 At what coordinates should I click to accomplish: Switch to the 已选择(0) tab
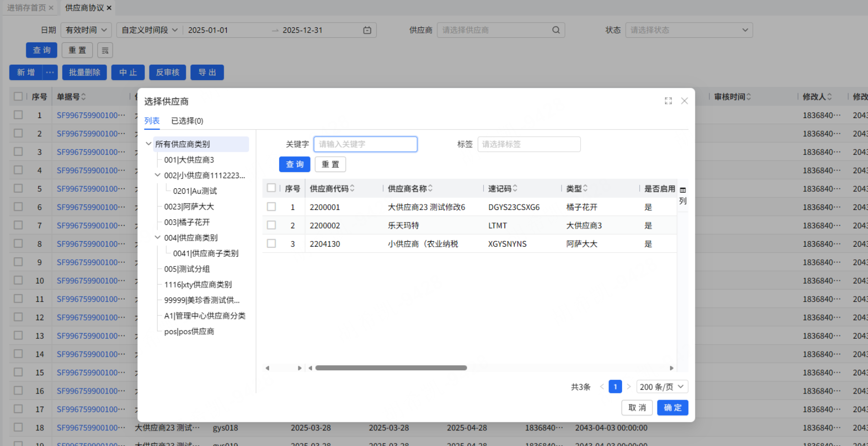[x=187, y=121]
